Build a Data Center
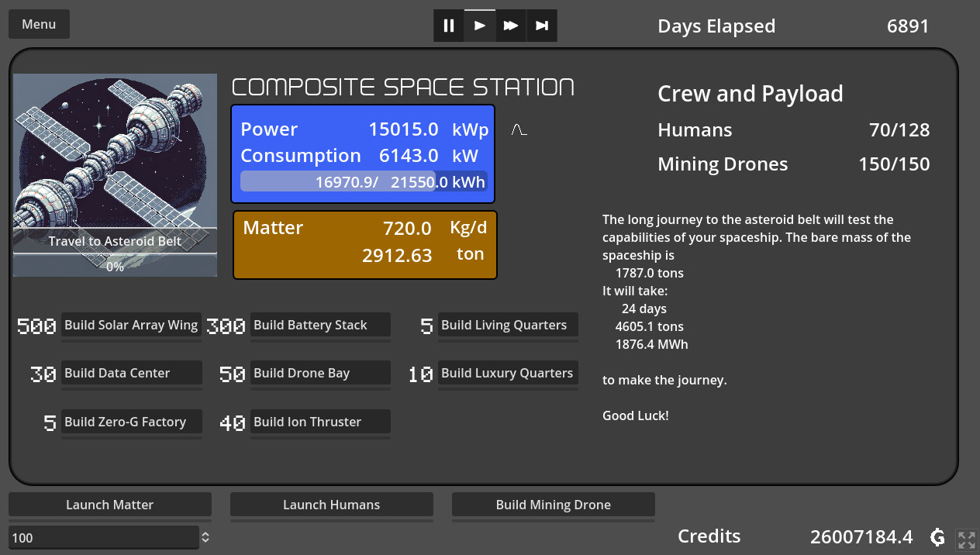This screenshot has height=555, width=980. tap(131, 373)
